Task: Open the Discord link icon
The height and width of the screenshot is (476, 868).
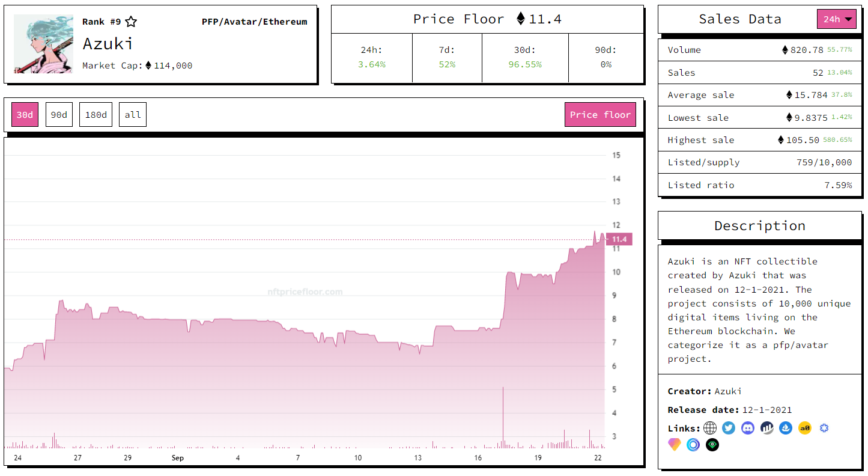Action: point(748,428)
